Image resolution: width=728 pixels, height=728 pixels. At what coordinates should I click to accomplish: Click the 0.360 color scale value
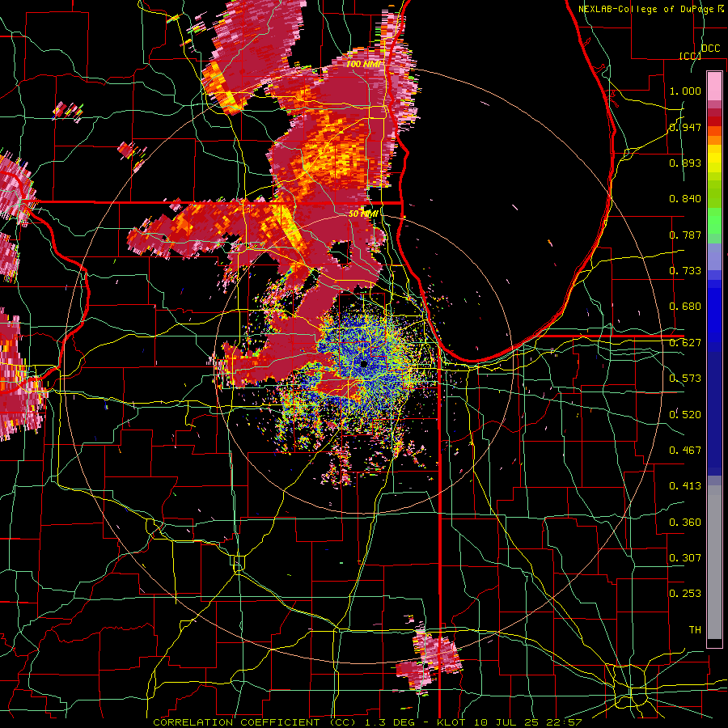(685, 523)
